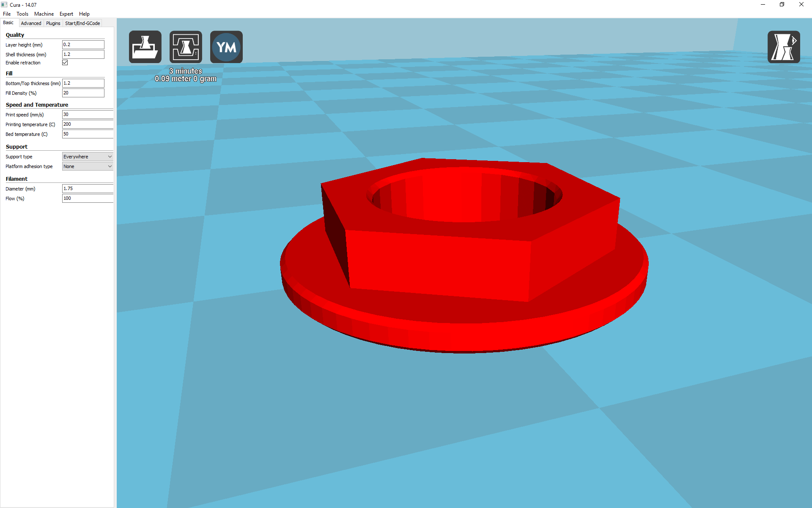
Task: Click the Fill Density input field
Action: [x=83, y=93]
